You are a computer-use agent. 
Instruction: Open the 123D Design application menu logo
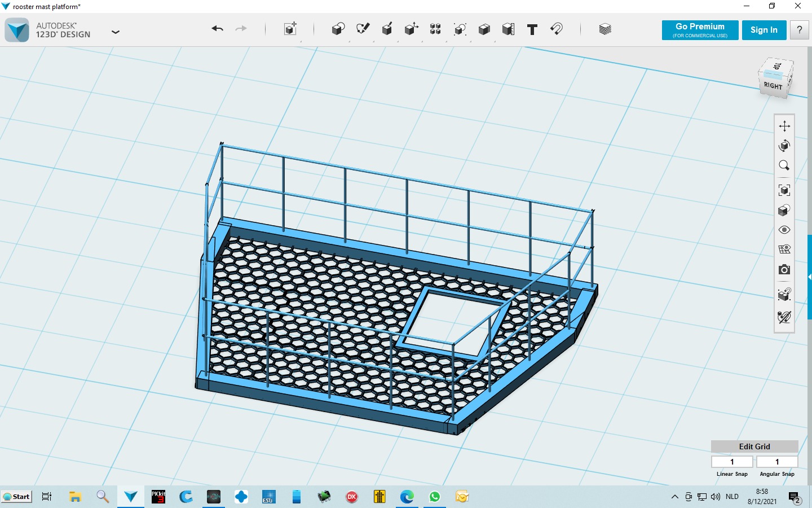(x=17, y=30)
